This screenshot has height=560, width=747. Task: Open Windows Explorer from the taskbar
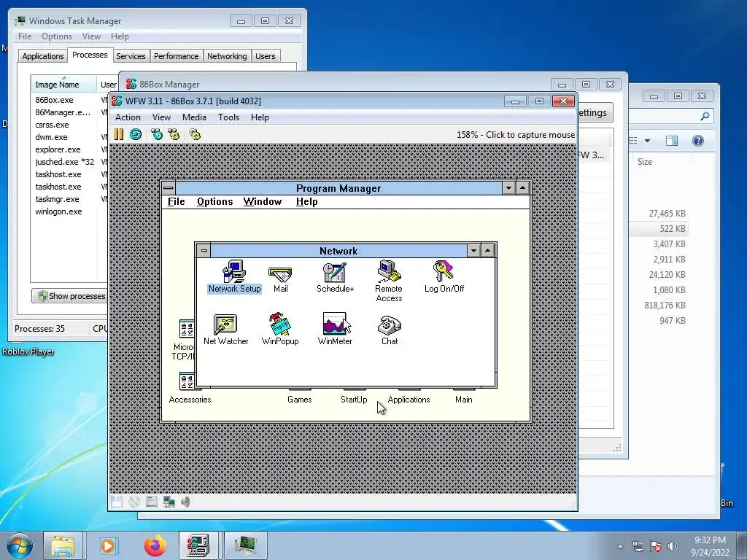pyautogui.click(x=63, y=545)
